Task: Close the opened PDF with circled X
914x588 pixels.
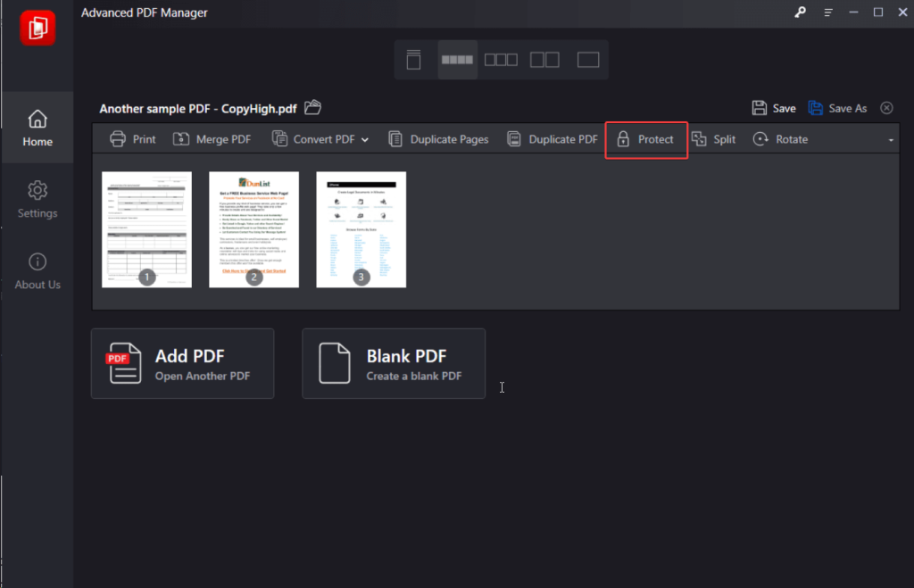Action: [886, 108]
